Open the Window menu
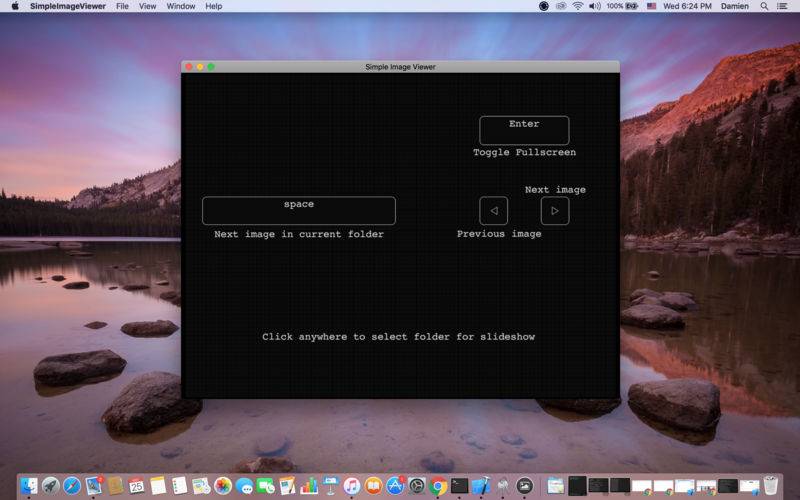800x500 pixels. [181, 6]
